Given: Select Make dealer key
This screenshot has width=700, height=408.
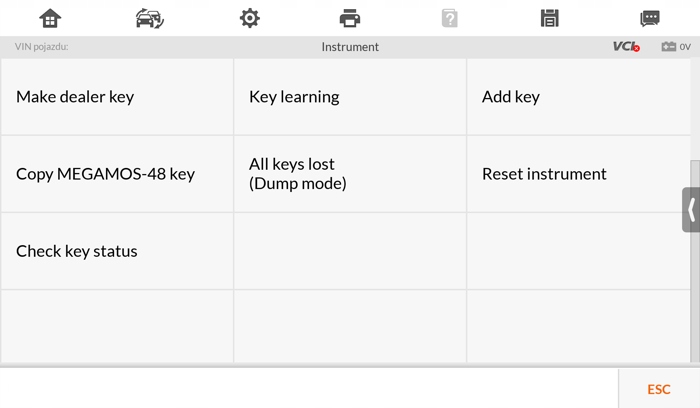Looking at the screenshot, I should (117, 97).
